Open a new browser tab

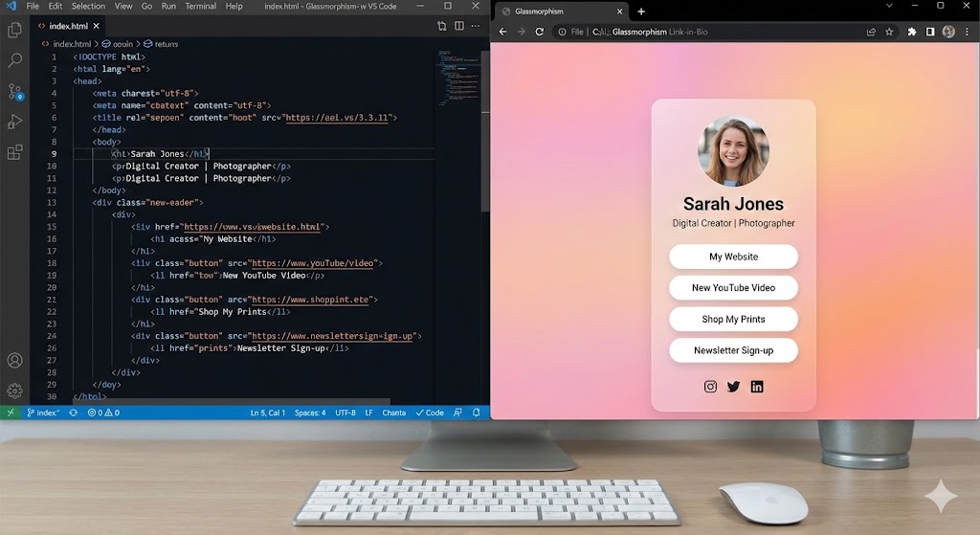[x=641, y=11]
